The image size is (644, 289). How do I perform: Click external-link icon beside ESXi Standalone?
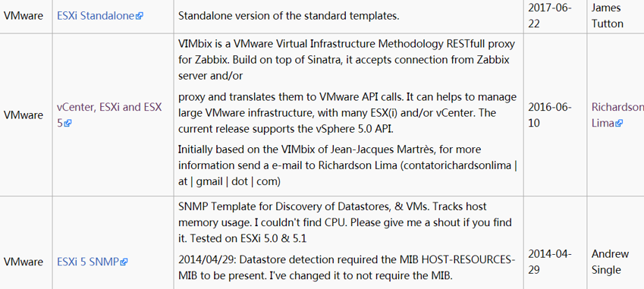[x=140, y=17]
